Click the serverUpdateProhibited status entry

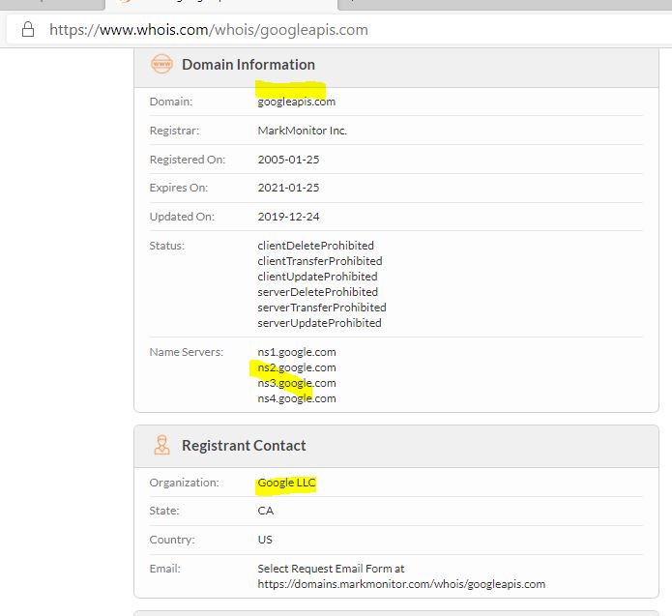(319, 323)
